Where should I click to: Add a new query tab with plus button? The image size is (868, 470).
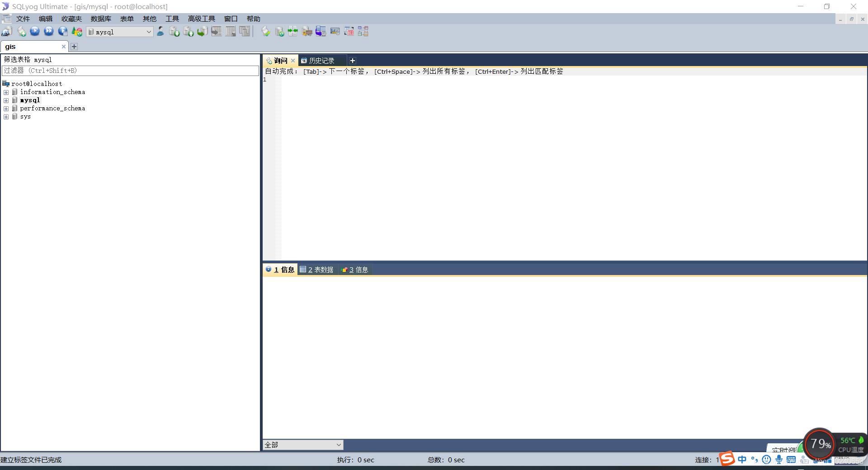click(x=353, y=61)
